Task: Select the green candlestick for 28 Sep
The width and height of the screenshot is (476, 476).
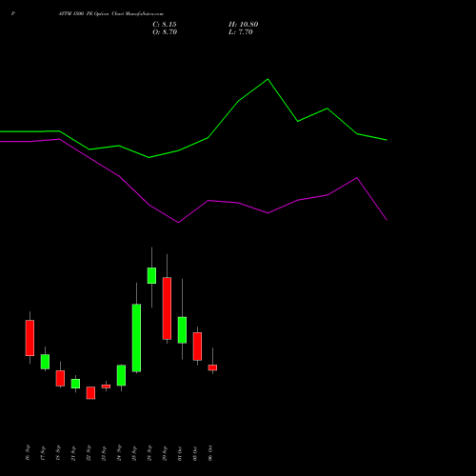Action: point(151,275)
